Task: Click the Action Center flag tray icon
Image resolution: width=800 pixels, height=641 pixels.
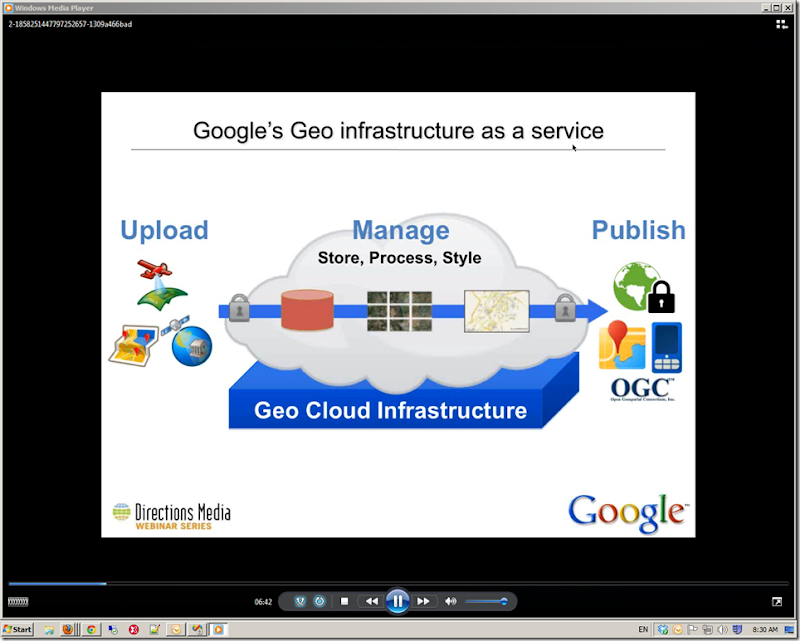Action: pyautogui.click(x=692, y=630)
